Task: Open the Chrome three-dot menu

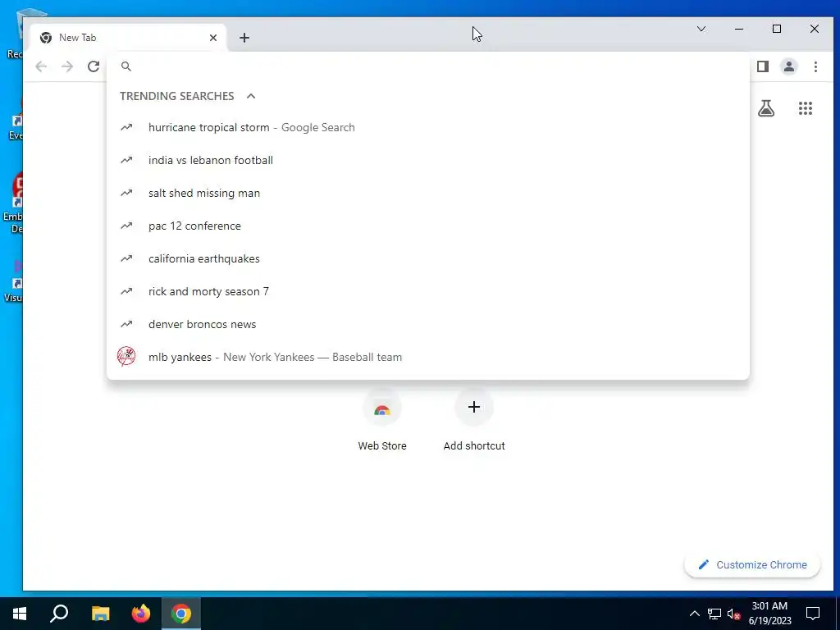Action: pyautogui.click(x=815, y=66)
